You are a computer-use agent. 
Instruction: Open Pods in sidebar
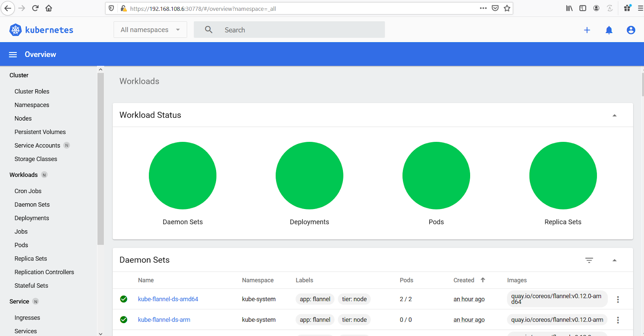(x=21, y=245)
